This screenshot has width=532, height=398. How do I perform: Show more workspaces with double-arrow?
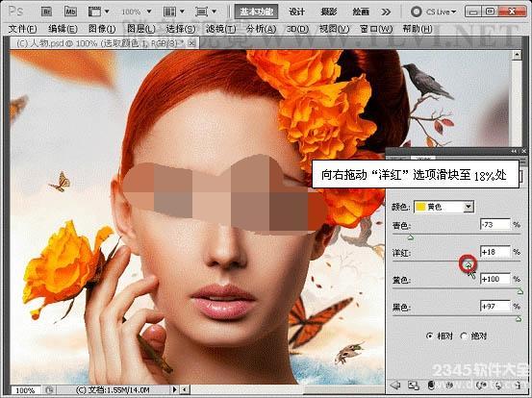click(x=386, y=12)
